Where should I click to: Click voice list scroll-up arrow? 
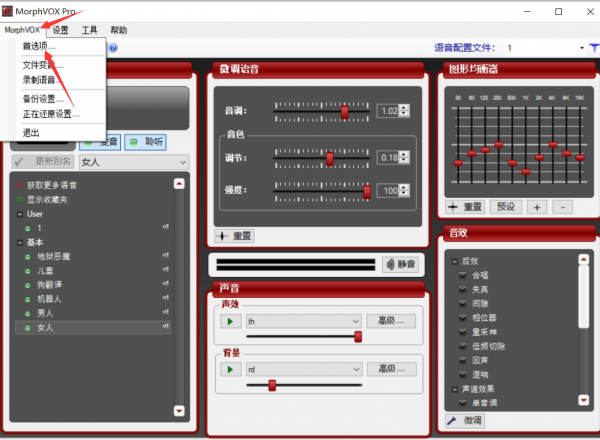179,184
